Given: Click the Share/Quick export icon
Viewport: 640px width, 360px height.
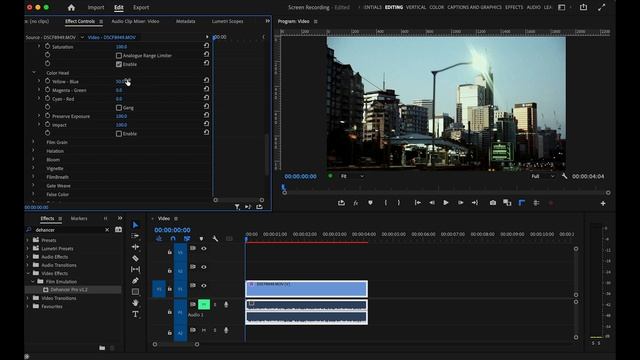Looking at the screenshot, I should (583, 7).
